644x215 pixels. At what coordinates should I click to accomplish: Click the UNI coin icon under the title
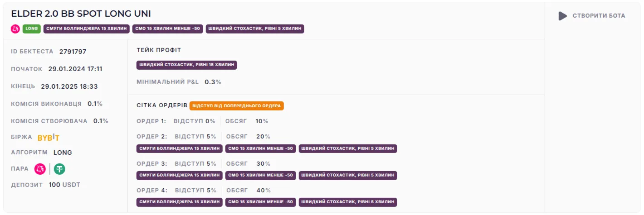coord(15,29)
